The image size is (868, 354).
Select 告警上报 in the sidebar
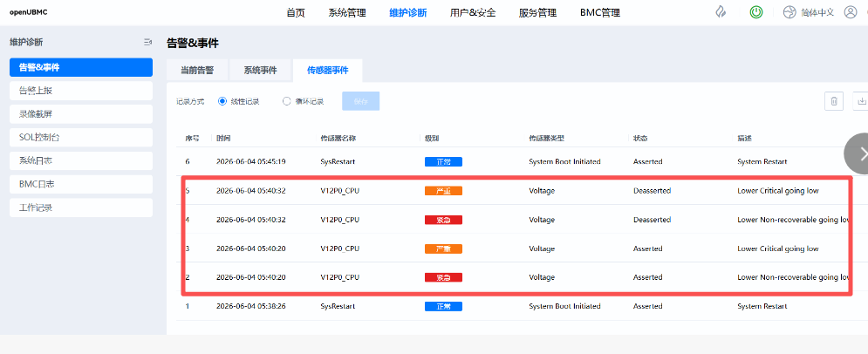pyautogui.click(x=81, y=91)
